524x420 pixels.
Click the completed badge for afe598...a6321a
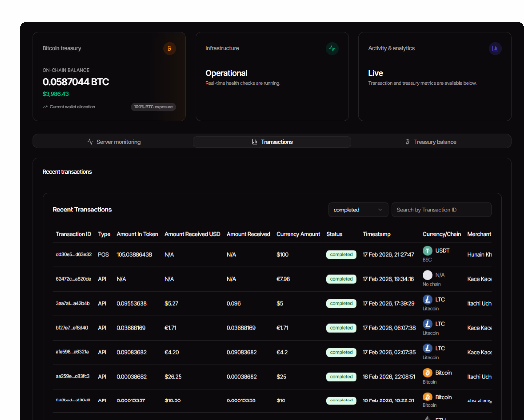point(341,352)
